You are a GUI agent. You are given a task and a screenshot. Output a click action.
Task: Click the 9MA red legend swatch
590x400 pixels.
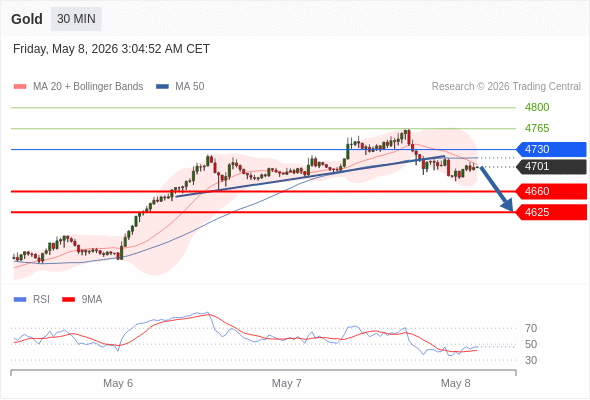[68, 300]
